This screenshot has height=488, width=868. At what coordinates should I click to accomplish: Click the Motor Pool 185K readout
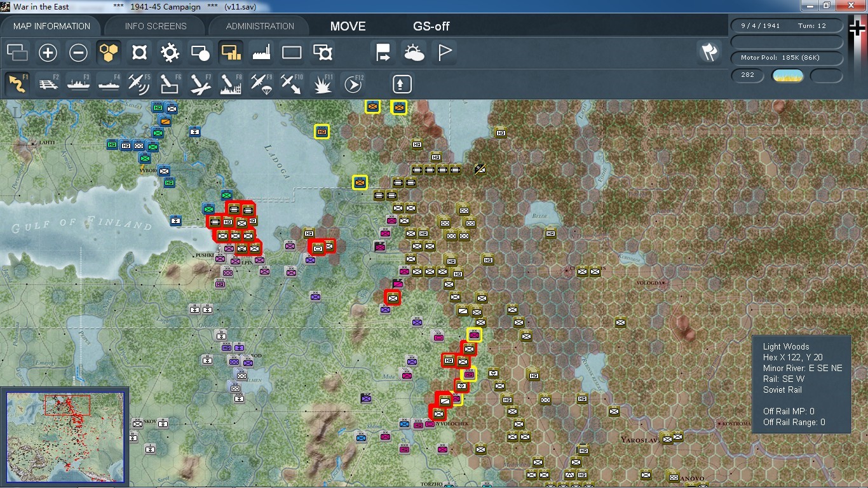787,58
